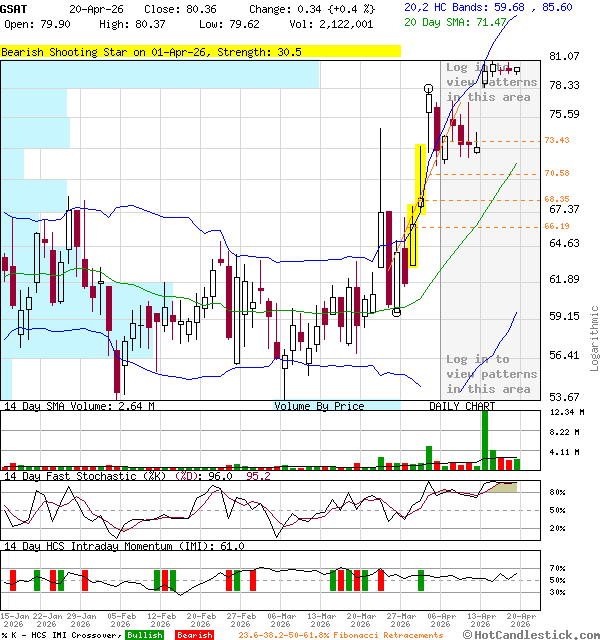Click the 20 Day SMA legend text

[x=463, y=20]
